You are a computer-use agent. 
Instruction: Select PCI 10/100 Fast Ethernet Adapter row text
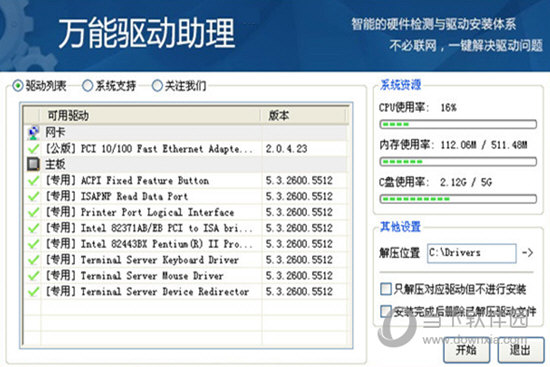149,148
